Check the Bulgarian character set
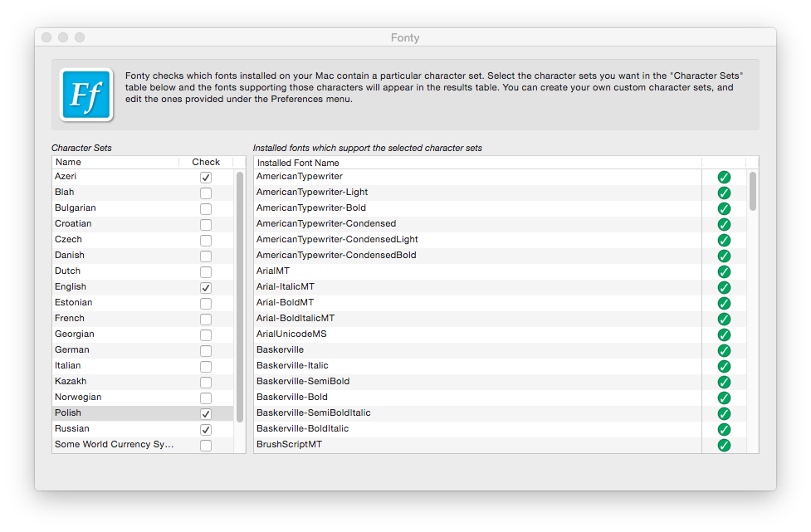Viewport: 811px width, 532px height. [206, 209]
